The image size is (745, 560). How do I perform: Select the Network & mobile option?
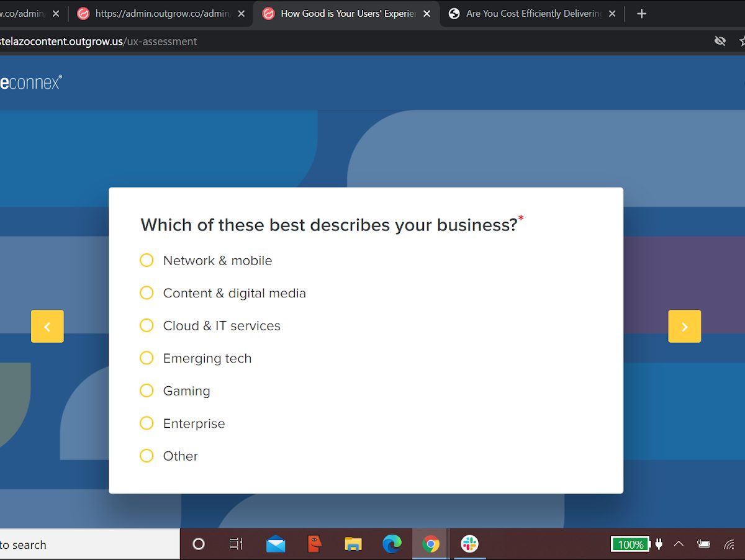[x=147, y=260]
